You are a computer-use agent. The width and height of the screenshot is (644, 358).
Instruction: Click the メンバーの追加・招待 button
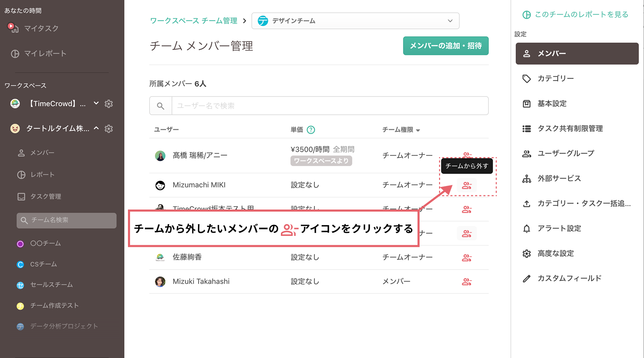click(x=445, y=46)
